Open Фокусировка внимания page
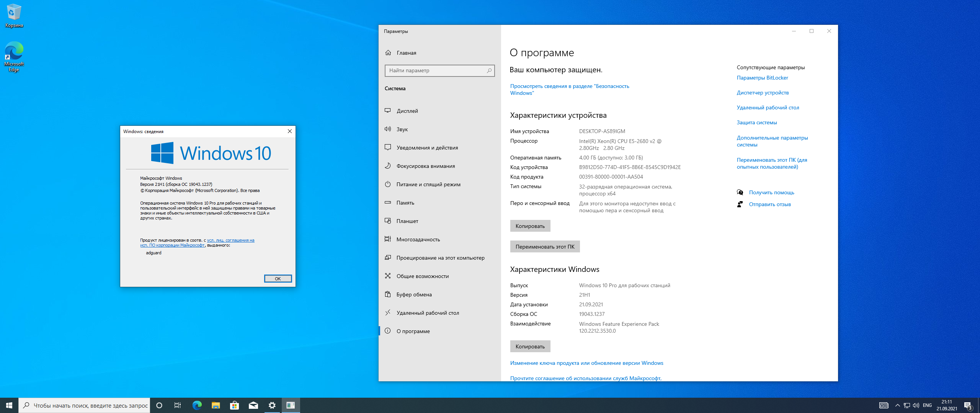 (439, 166)
